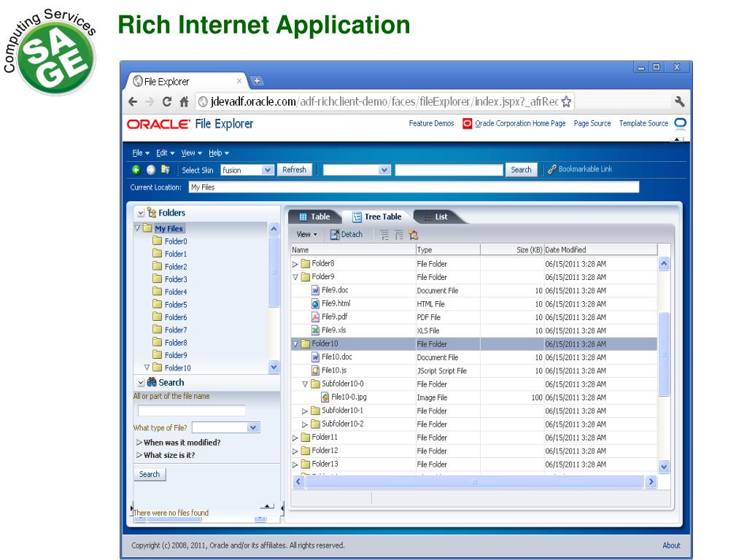Open the Select Skin fusion dropdown
The height and width of the screenshot is (560, 747).
[267, 170]
